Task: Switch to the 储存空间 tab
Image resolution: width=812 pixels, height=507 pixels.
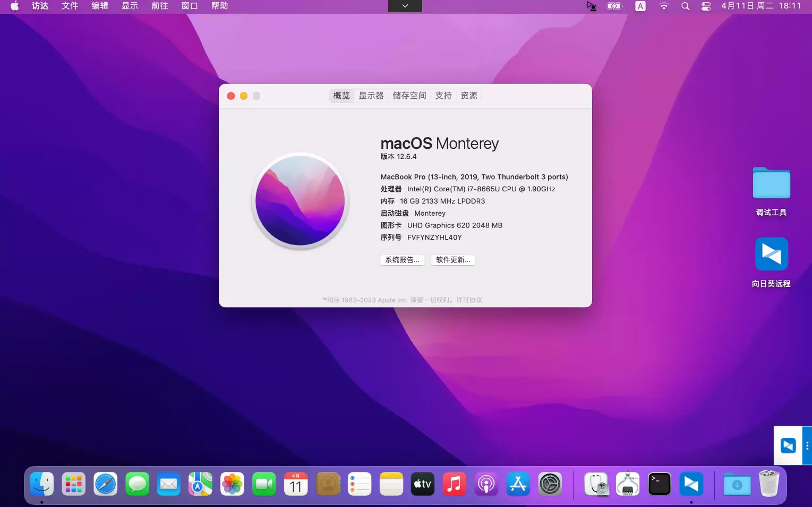Action: [409, 96]
